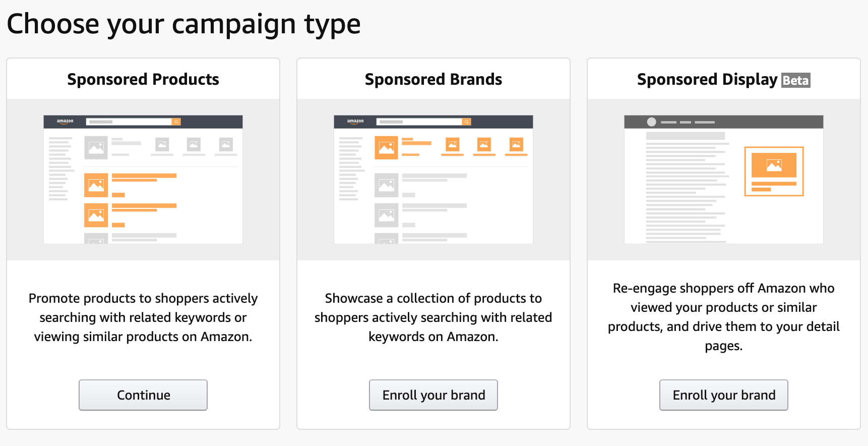Click orange display ad image in Sponsored Display preview
The height and width of the screenshot is (446, 868).
pos(774,165)
